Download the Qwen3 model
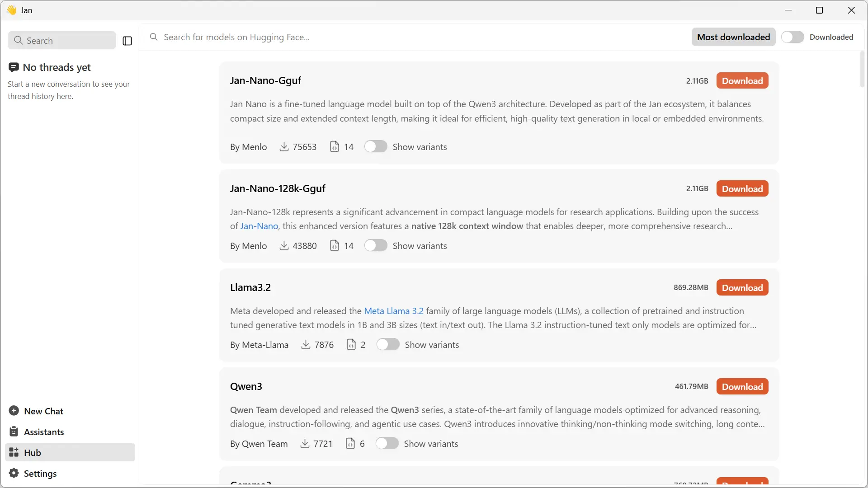The width and height of the screenshot is (868, 488). click(x=742, y=387)
